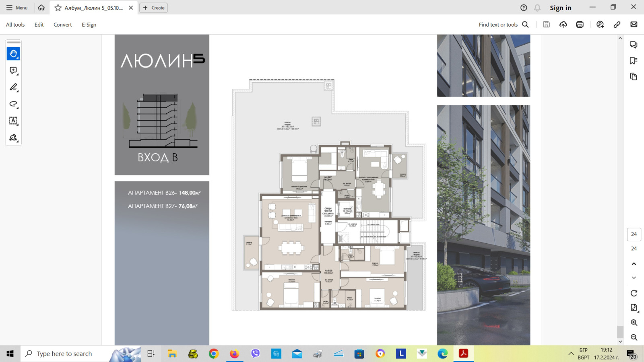
Task: Click the Create new tab button
Action: click(153, 8)
